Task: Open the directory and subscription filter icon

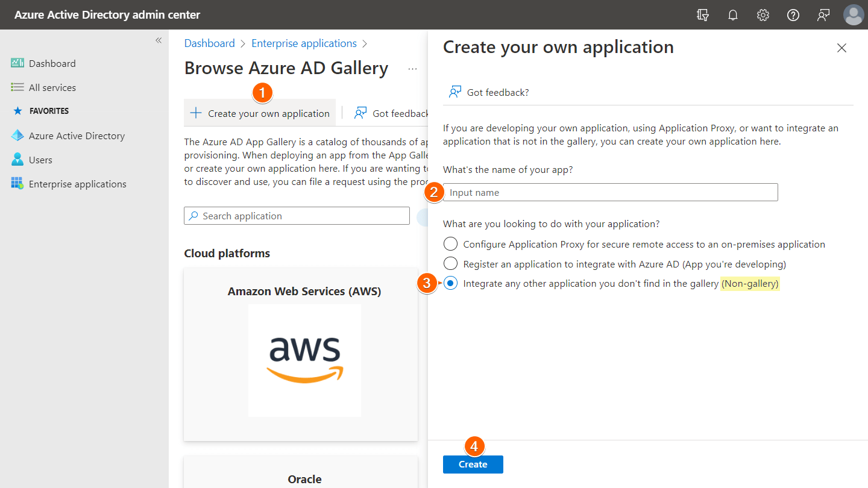Action: coord(702,15)
